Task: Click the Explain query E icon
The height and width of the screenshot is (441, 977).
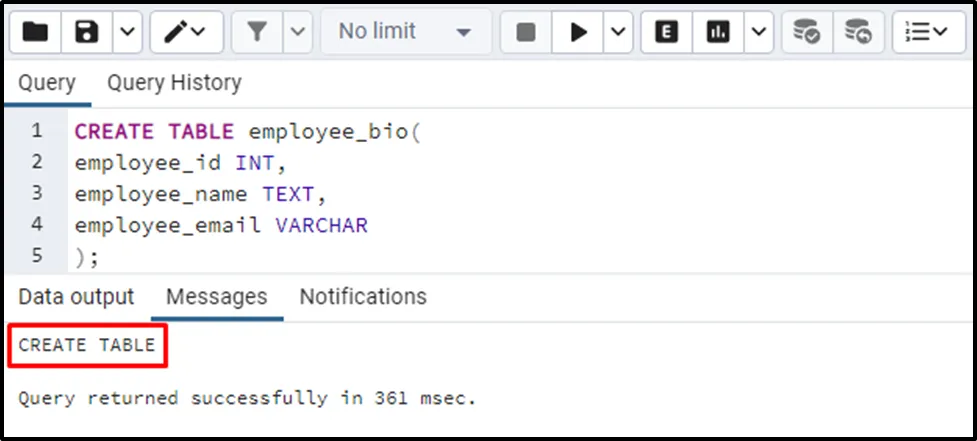Action: (x=667, y=32)
